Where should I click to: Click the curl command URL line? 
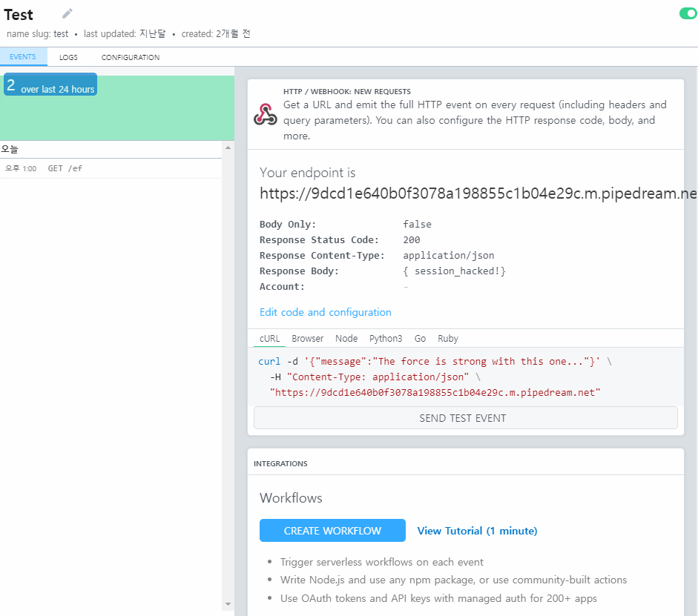[435, 393]
